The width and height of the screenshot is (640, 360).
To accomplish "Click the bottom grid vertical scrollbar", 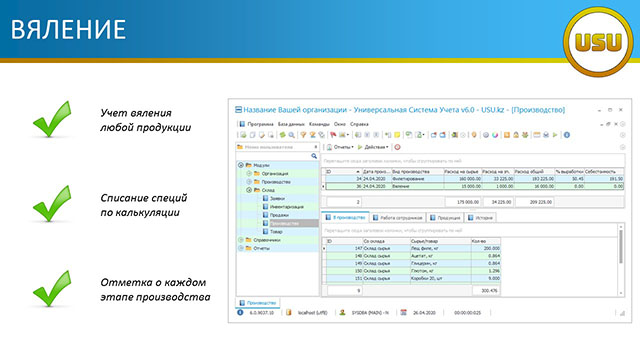I will (x=621, y=259).
